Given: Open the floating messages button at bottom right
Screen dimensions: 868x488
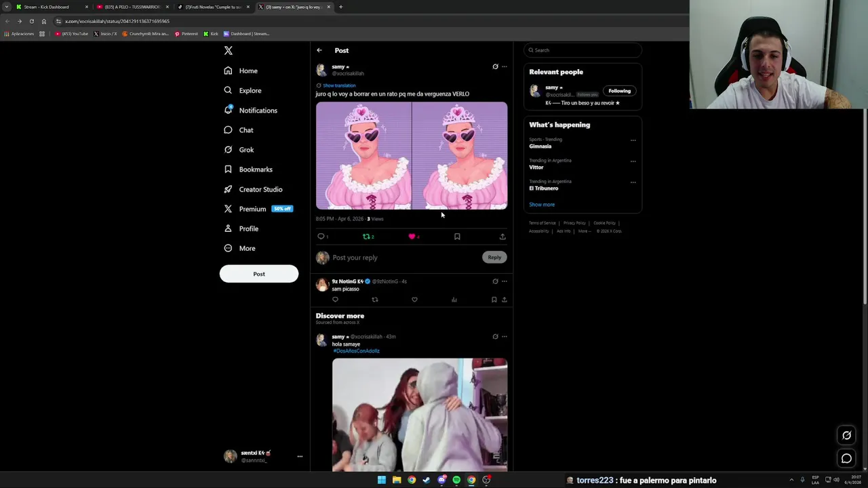Looking at the screenshot, I should [846, 459].
